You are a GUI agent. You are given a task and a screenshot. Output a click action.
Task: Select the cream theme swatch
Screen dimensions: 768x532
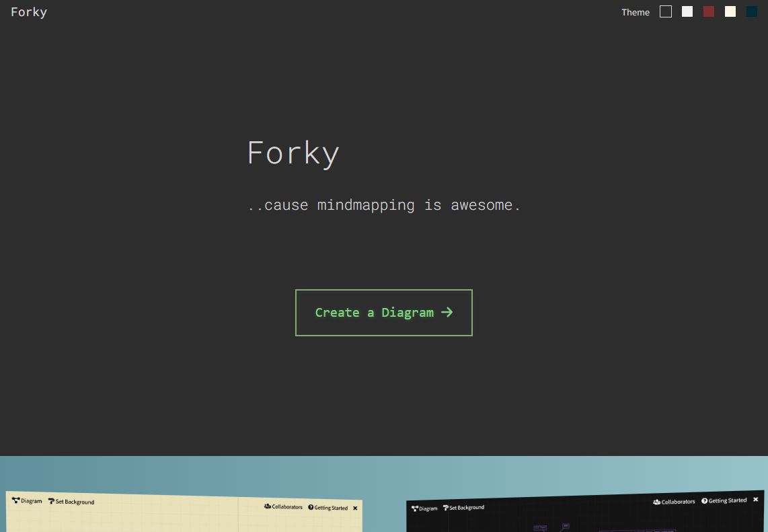pyautogui.click(x=730, y=11)
